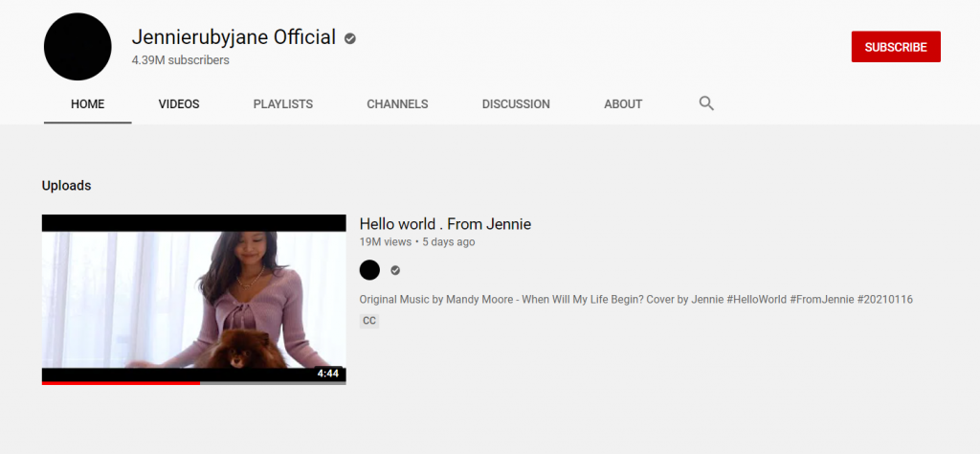This screenshot has width=980, height=454.
Task: Go to the CHANNELS tab
Action: click(x=397, y=104)
